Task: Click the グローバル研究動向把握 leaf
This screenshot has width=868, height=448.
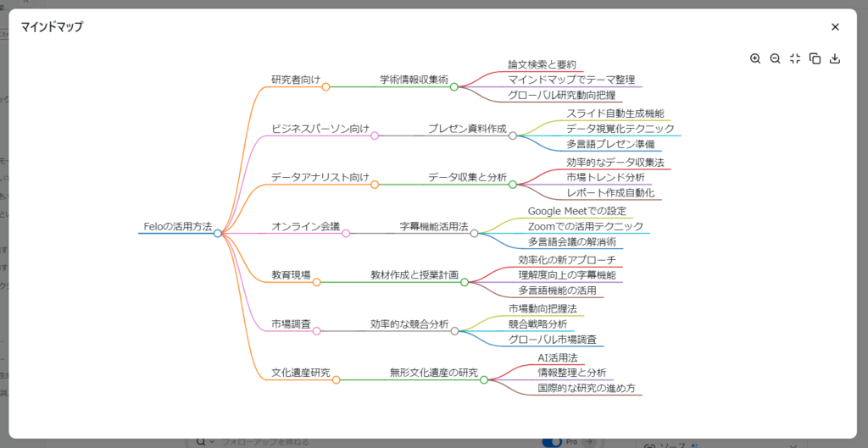Action: click(562, 95)
